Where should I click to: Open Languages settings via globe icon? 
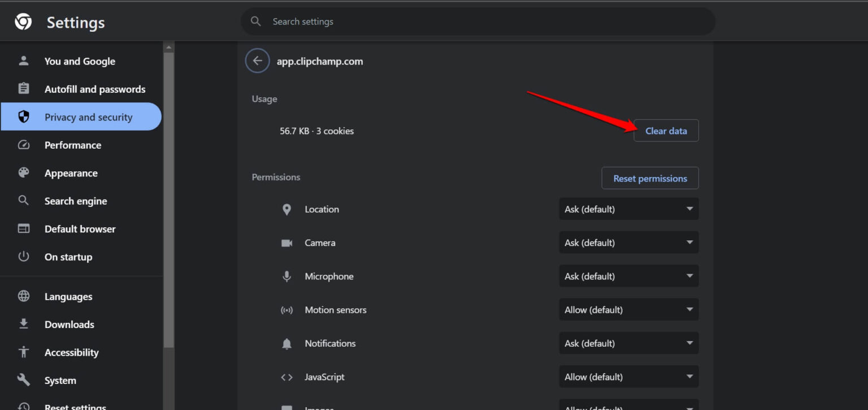click(23, 296)
